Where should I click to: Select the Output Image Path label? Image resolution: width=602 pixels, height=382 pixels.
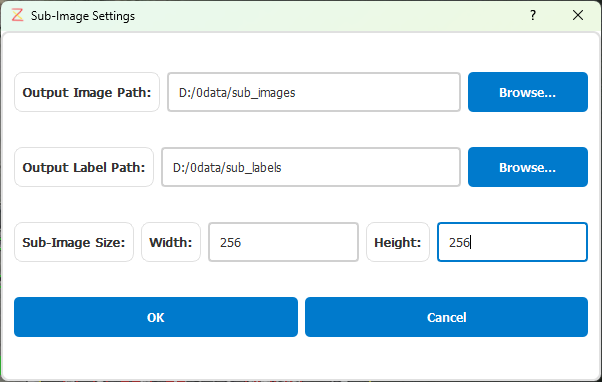[87, 92]
